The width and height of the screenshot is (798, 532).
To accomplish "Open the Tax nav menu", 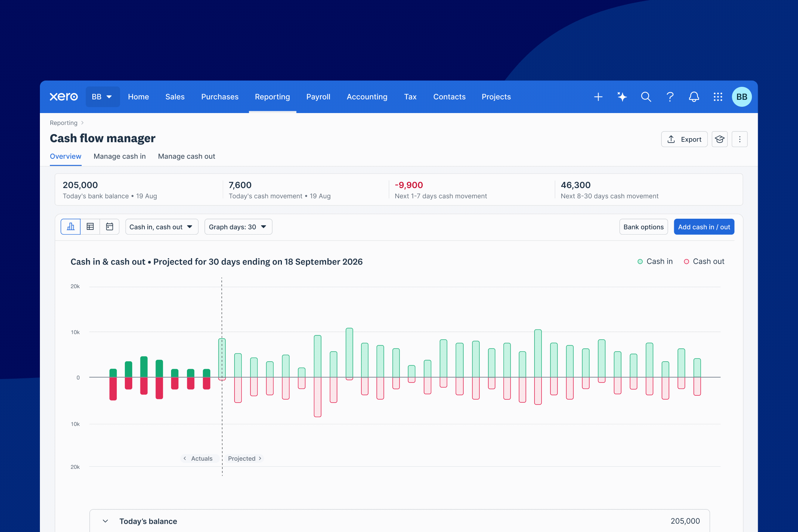I will [x=410, y=97].
